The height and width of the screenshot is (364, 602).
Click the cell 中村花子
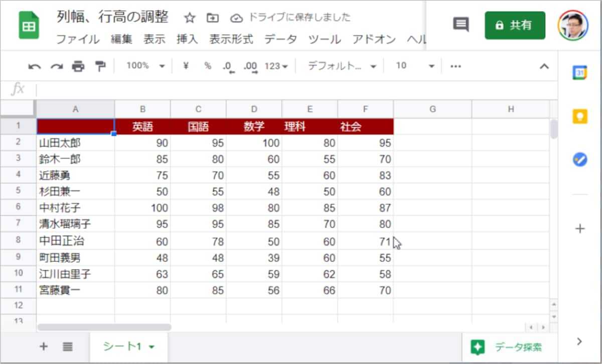click(76, 208)
